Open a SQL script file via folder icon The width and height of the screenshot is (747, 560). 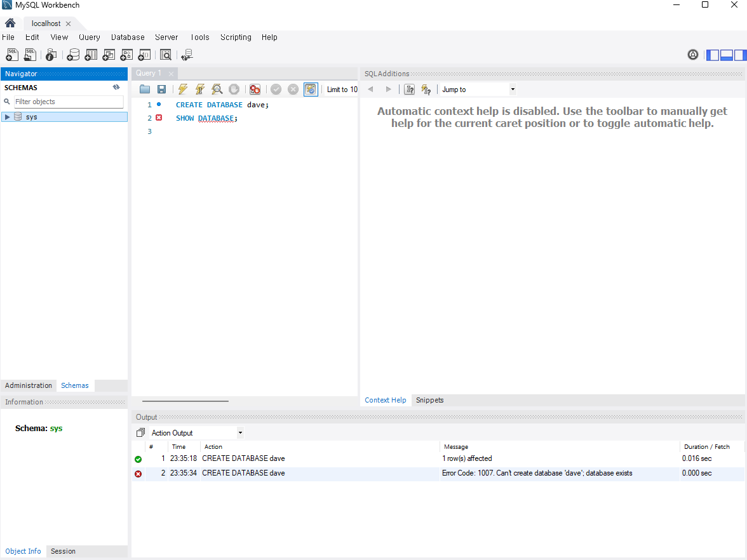click(145, 90)
